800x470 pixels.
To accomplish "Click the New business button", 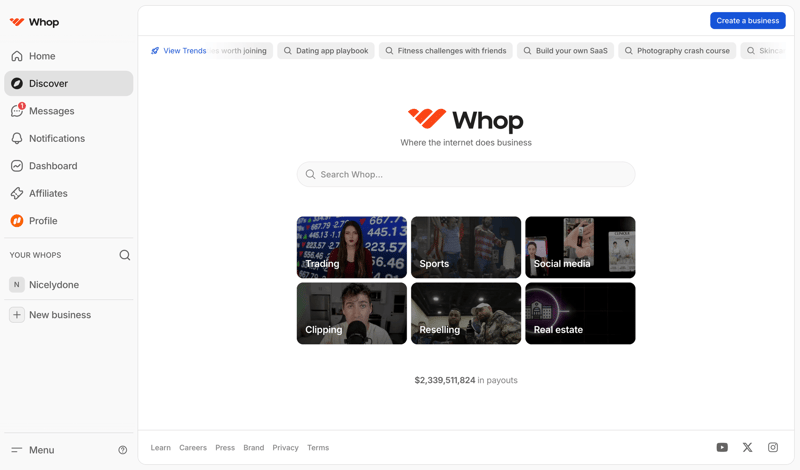I will 68,315.
